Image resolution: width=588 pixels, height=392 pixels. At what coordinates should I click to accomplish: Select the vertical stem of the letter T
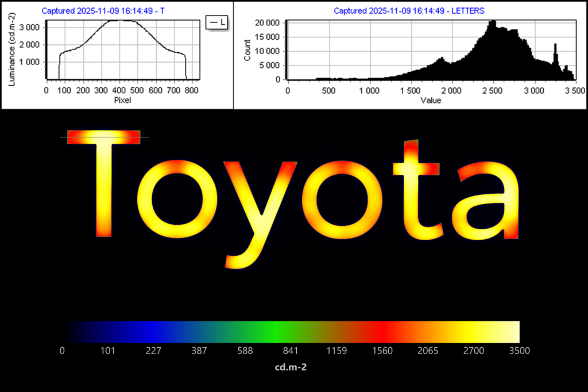pos(104,190)
